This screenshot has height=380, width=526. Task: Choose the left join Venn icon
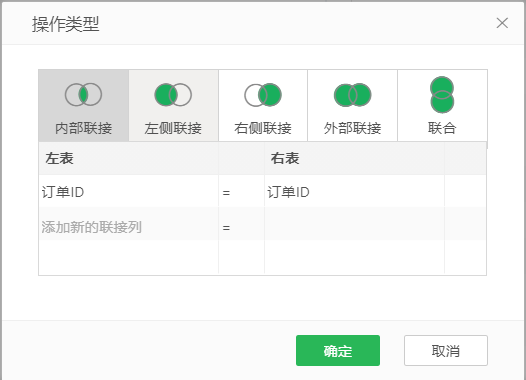(173, 95)
